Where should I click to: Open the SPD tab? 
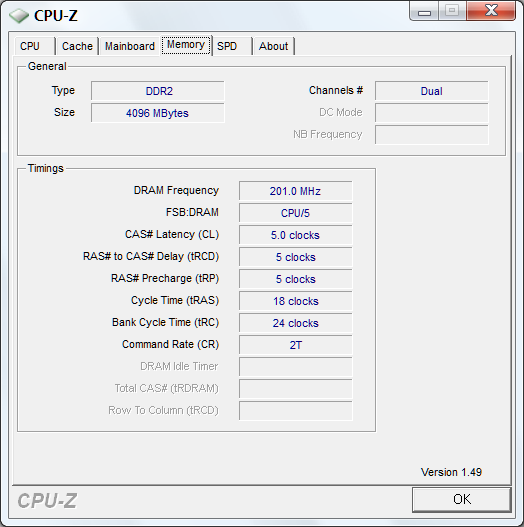tap(232, 46)
